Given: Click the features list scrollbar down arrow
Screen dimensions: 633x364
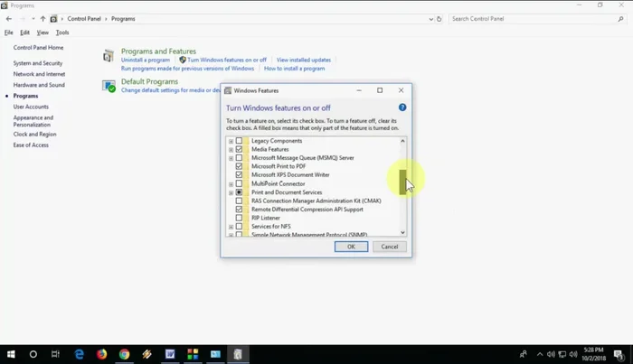Looking at the screenshot, I should coord(403,233).
